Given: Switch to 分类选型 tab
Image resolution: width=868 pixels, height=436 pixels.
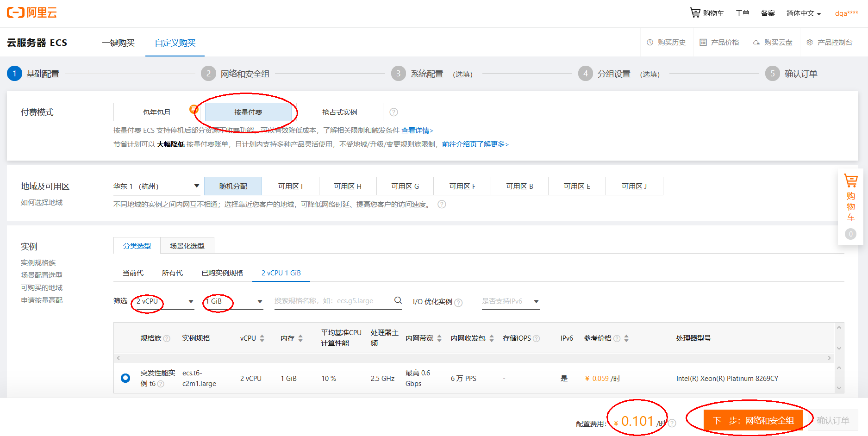Looking at the screenshot, I should point(137,246).
